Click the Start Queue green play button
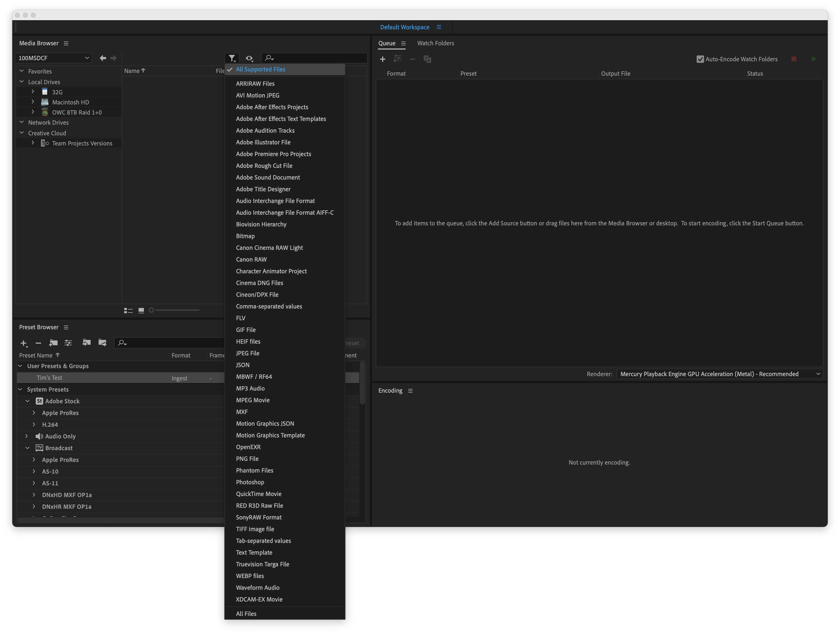Screen dimensions: 840x634 click(x=813, y=59)
